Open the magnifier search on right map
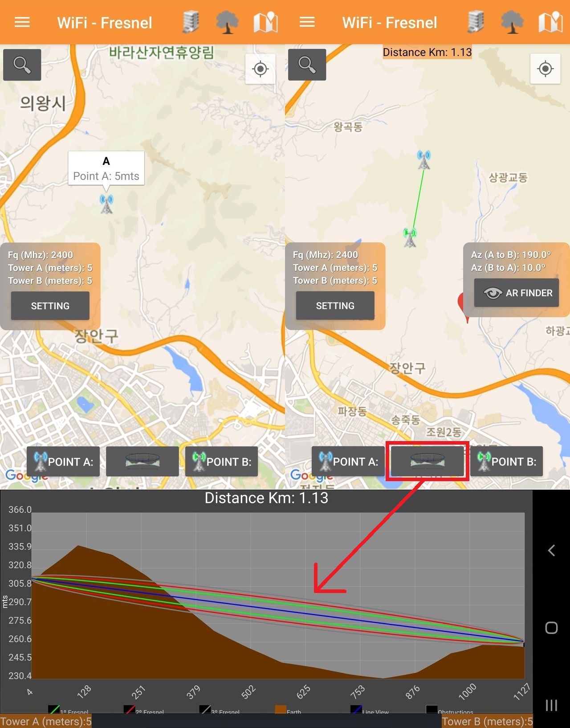 click(307, 65)
